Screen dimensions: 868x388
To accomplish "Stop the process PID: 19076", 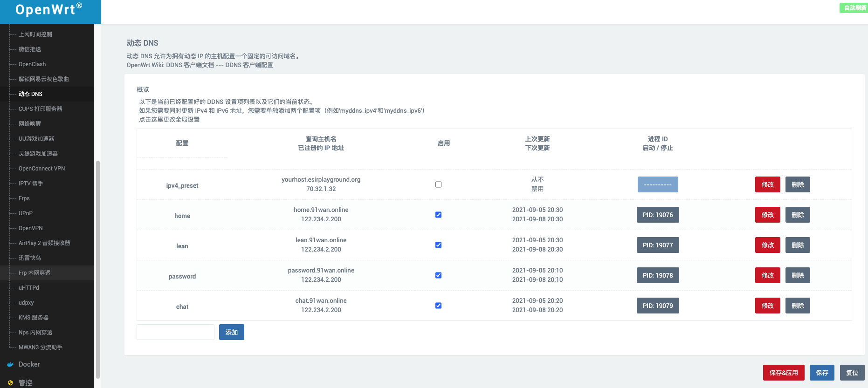I will pyautogui.click(x=657, y=215).
